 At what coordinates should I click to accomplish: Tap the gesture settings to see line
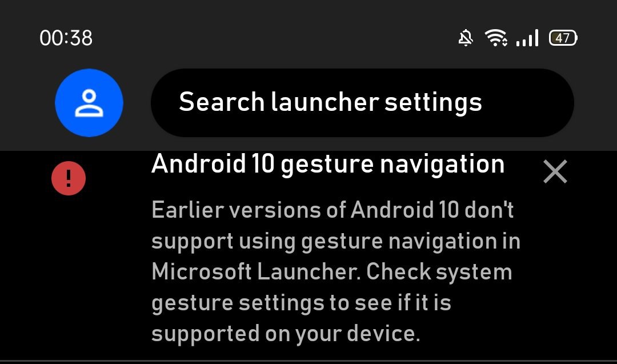301,303
